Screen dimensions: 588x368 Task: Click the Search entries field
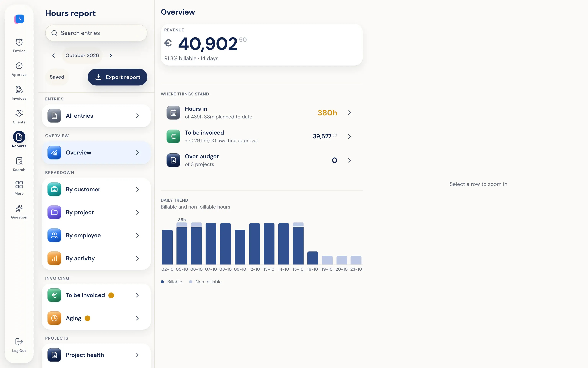click(96, 33)
